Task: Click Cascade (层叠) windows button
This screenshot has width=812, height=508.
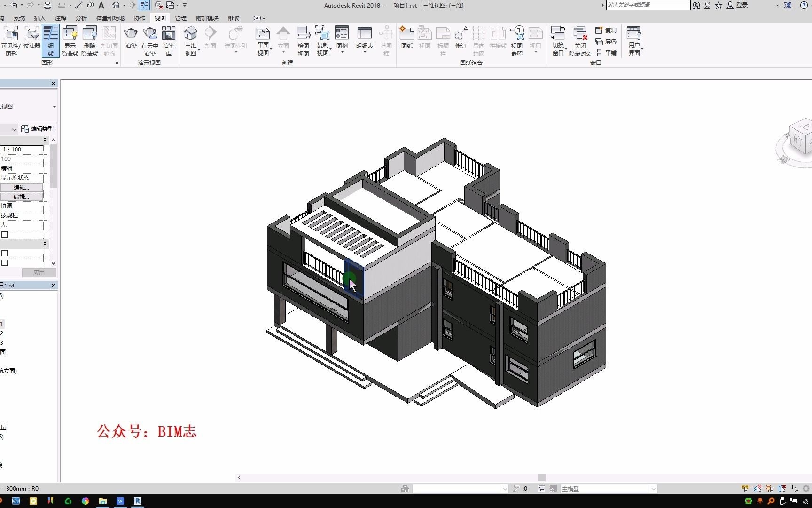Action: (606, 41)
